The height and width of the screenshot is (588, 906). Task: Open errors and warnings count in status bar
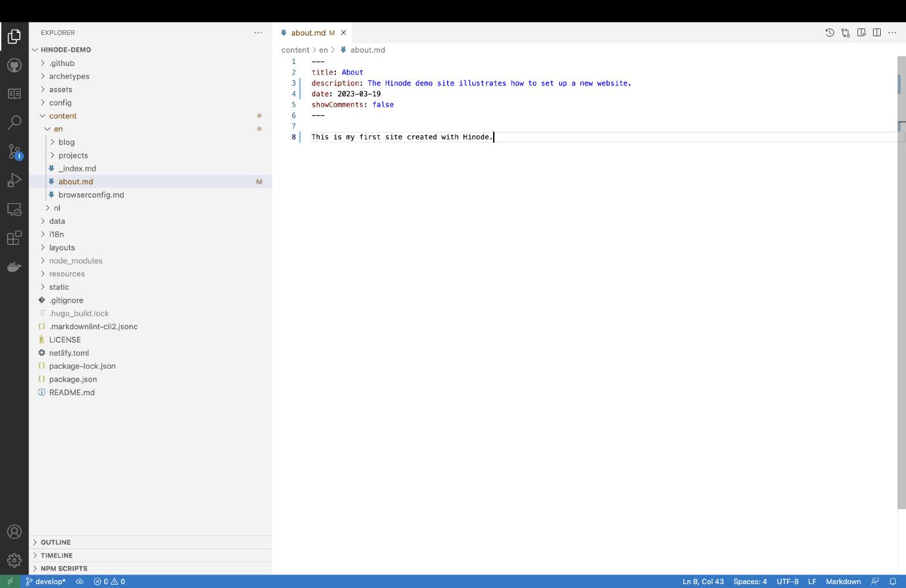pos(109,582)
